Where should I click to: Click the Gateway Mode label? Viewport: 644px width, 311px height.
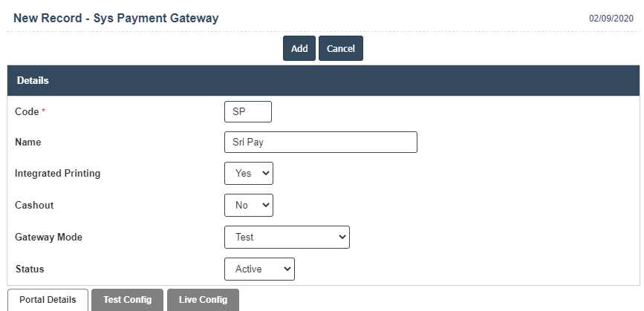[x=48, y=237]
